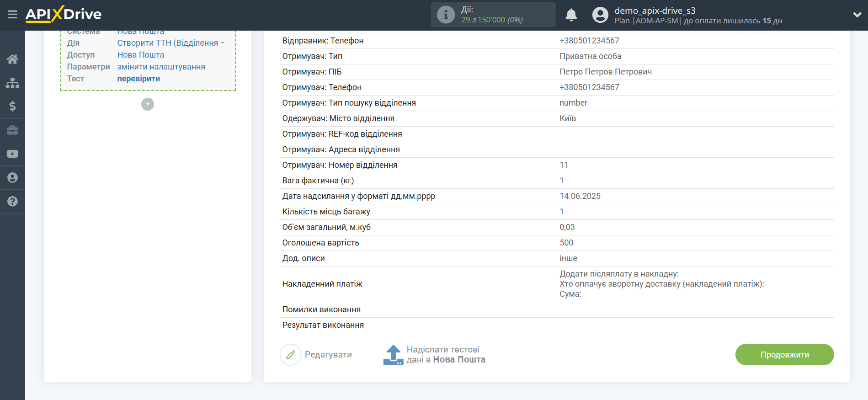868x400 pixels.
Task: Select Відправник: Телефон row label
Action: [x=323, y=41]
